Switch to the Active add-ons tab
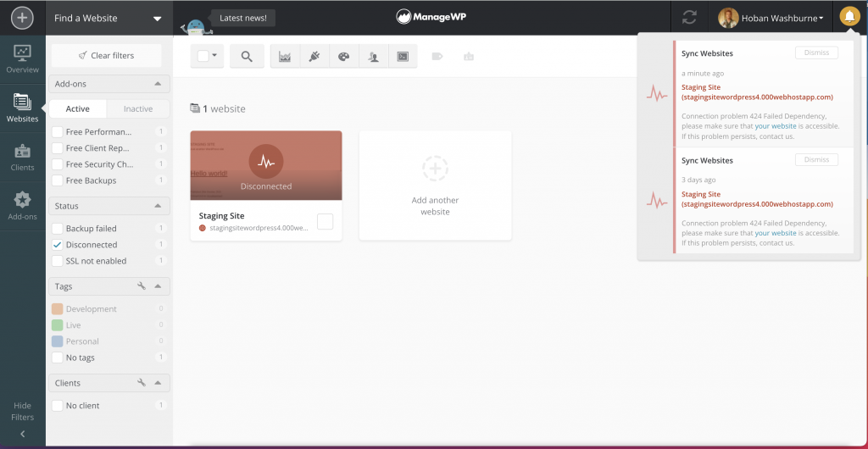The image size is (868, 449). tap(77, 109)
